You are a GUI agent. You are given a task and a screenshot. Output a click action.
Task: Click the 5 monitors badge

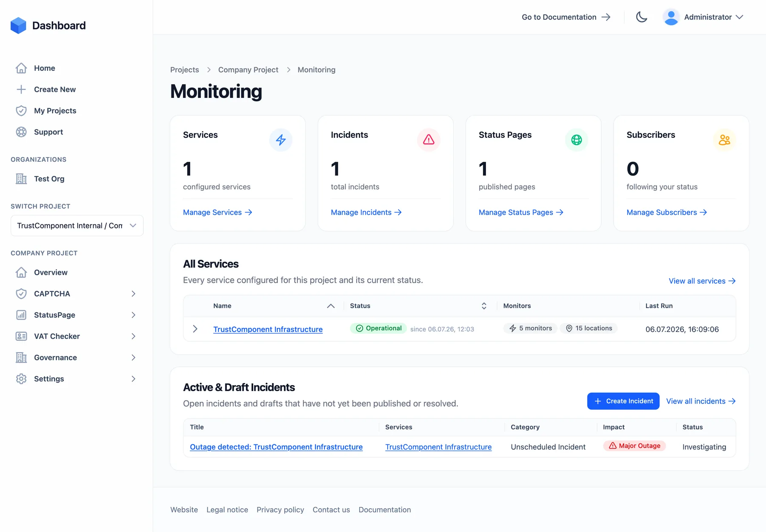[530, 328]
